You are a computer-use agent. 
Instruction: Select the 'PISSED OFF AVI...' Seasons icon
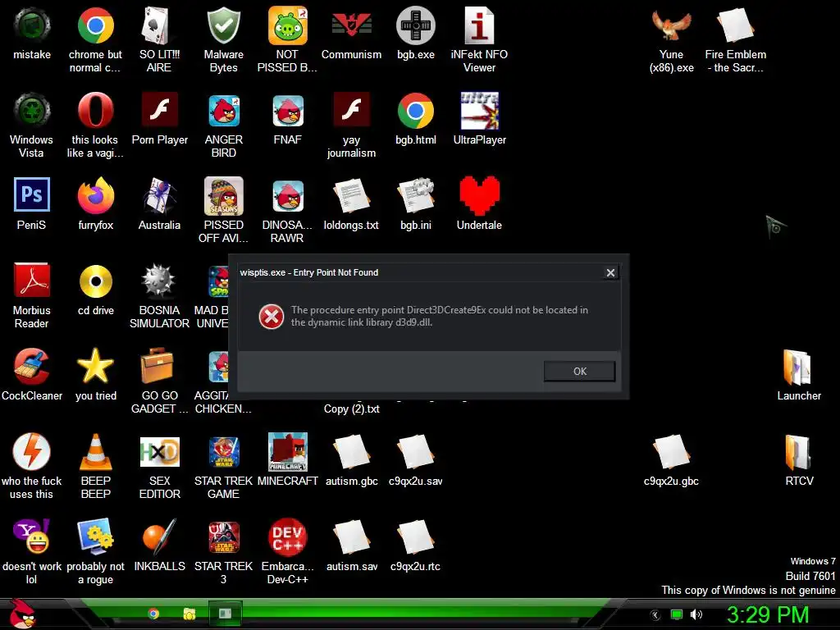tap(223, 196)
